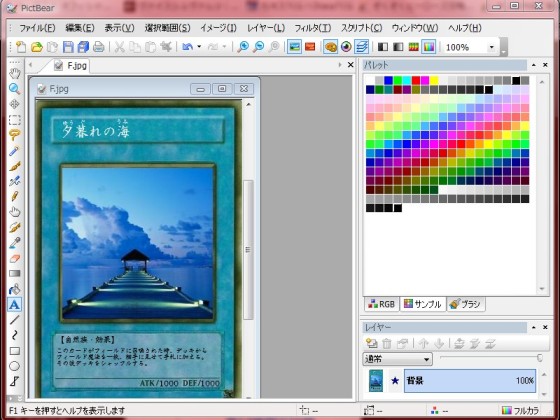Select the Ellipse shape tool
This screenshot has height=420, width=560.
[x=14, y=366]
